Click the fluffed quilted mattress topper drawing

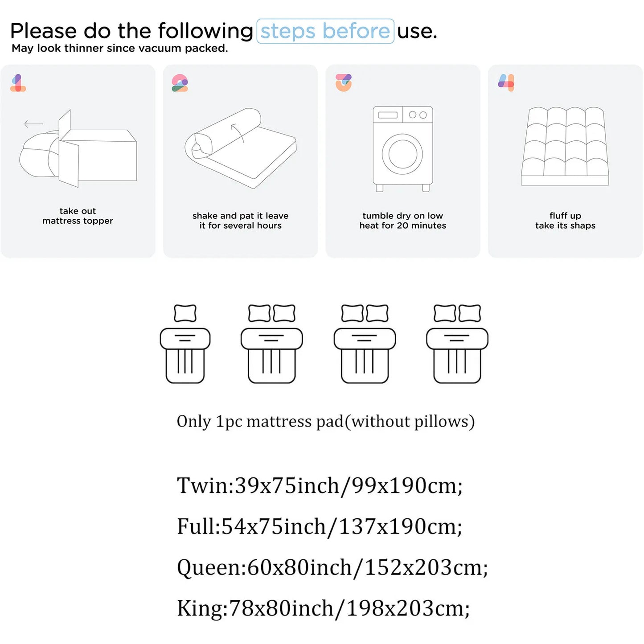click(565, 146)
